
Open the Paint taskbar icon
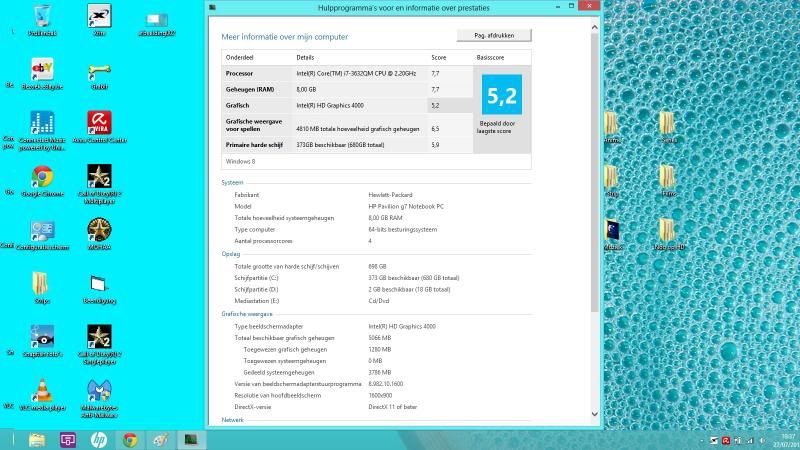(161, 439)
